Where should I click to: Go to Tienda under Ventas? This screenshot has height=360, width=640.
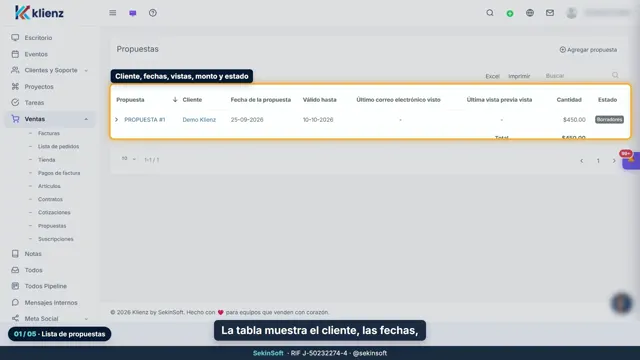[47, 160]
